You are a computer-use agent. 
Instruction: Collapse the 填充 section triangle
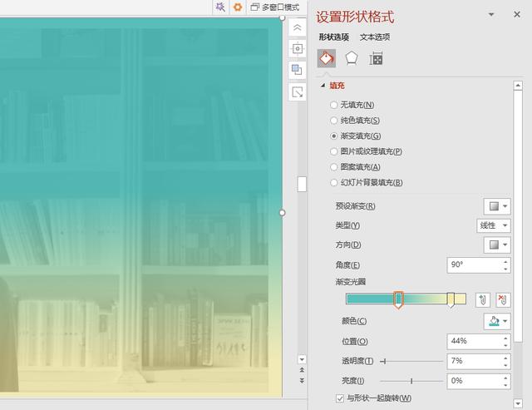pos(323,86)
